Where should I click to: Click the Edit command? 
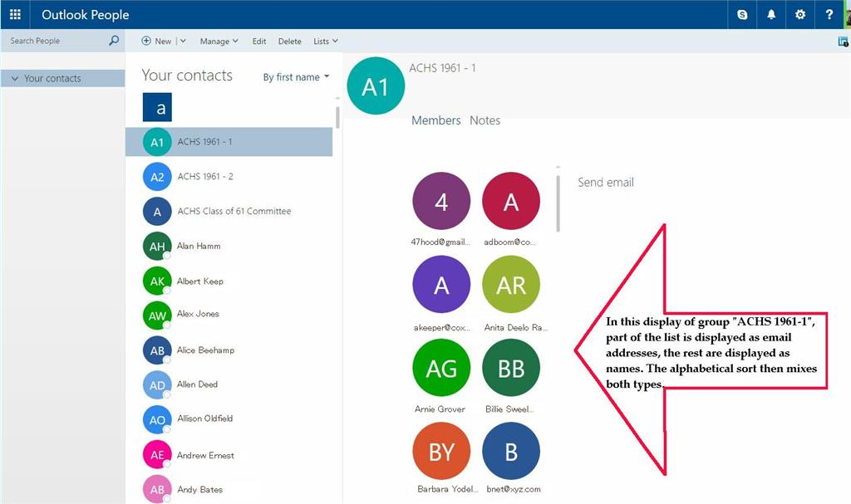(x=259, y=42)
